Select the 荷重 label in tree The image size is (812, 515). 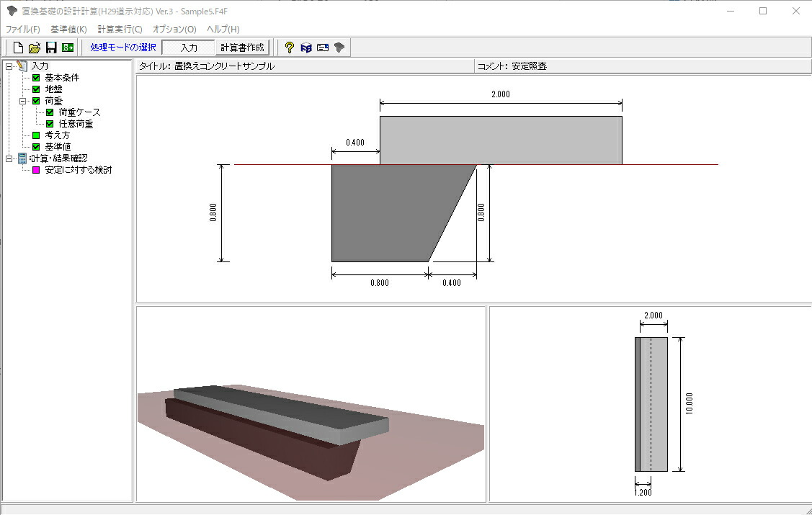pos(54,101)
